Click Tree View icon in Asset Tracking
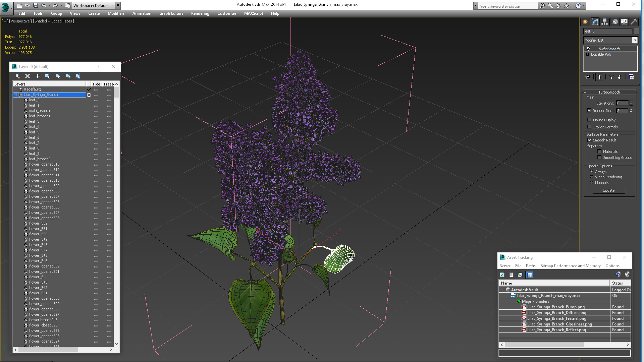The image size is (644, 362). click(520, 275)
